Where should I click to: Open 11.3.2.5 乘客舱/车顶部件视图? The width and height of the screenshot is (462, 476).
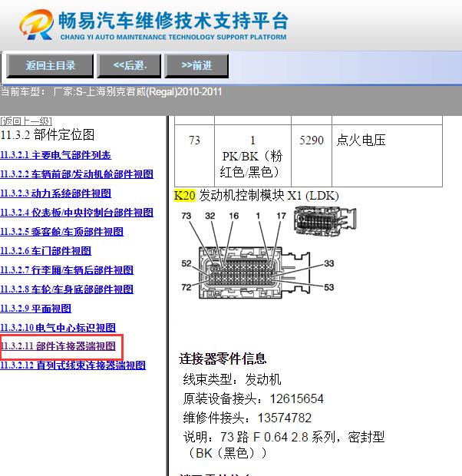62,232
